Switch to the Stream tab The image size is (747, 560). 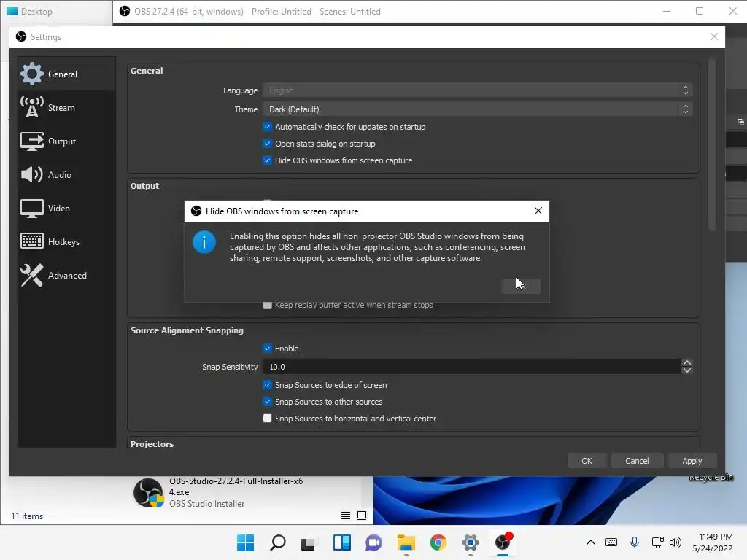tap(66, 108)
